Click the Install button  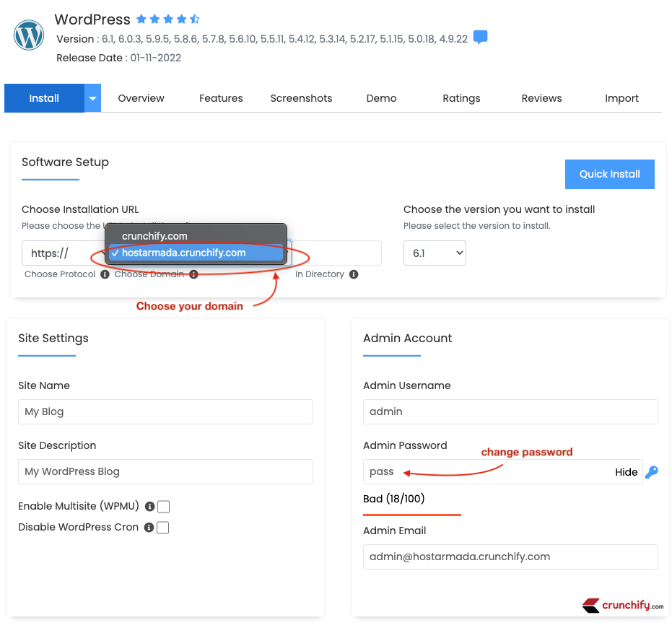[44, 98]
